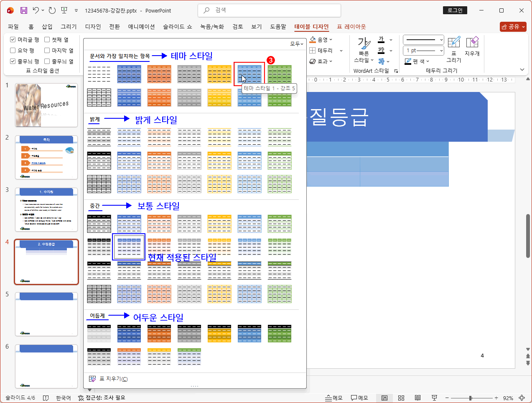532x403 pixels.
Task: Click the 공유 (Share) button
Action: [513, 27]
